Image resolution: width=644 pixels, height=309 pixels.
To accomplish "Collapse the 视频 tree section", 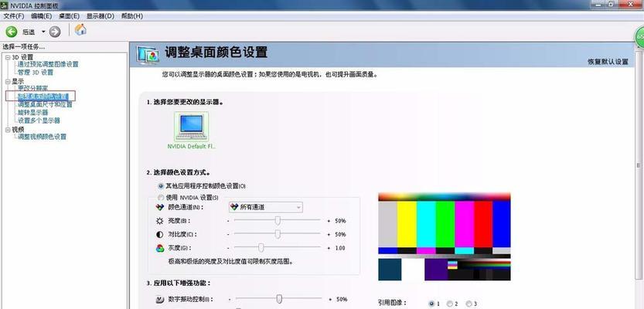I will click(8, 129).
